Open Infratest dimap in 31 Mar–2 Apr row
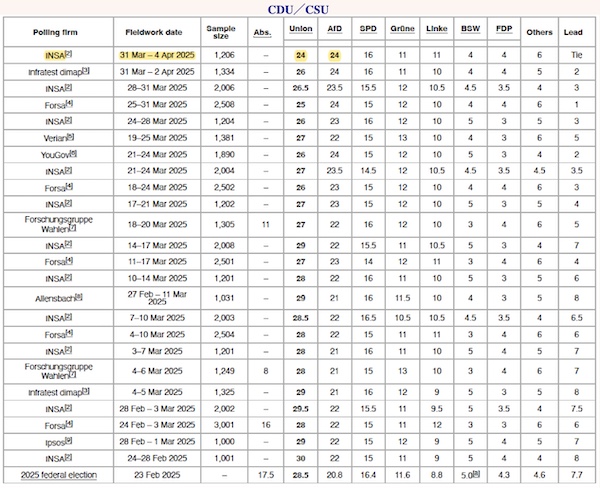600x488 pixels. (x=54, y=73)
